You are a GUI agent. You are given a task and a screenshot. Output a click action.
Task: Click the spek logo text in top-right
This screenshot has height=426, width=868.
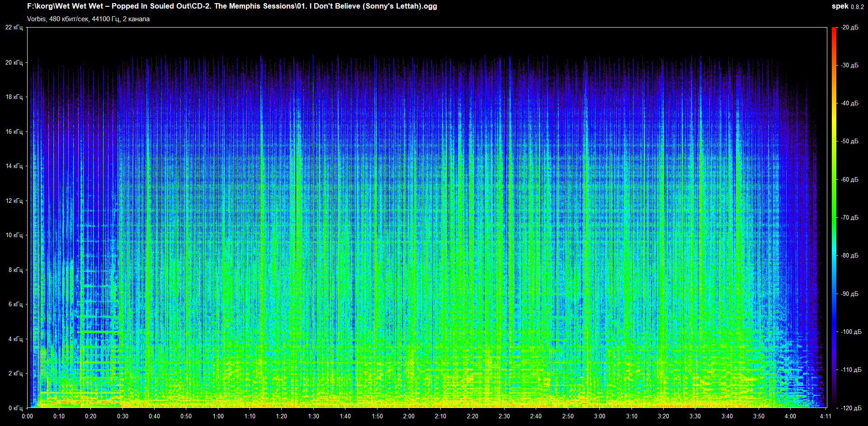point(840,6)
